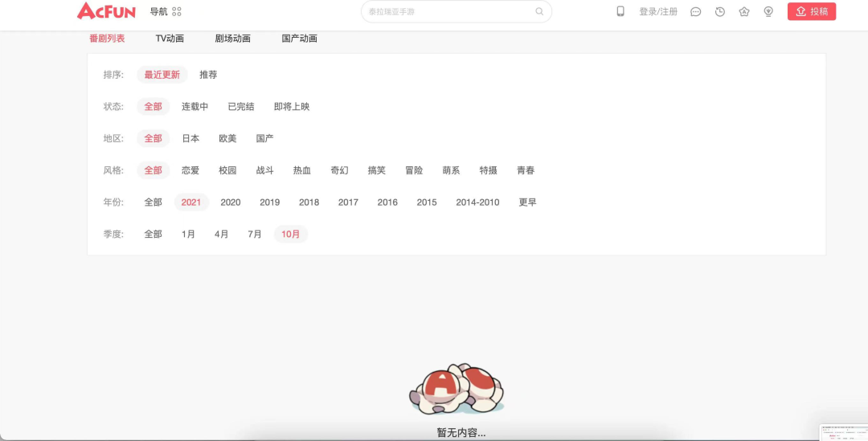Filter style by 青春
This screenshot has height=441, width=868.
pos(526,170)
